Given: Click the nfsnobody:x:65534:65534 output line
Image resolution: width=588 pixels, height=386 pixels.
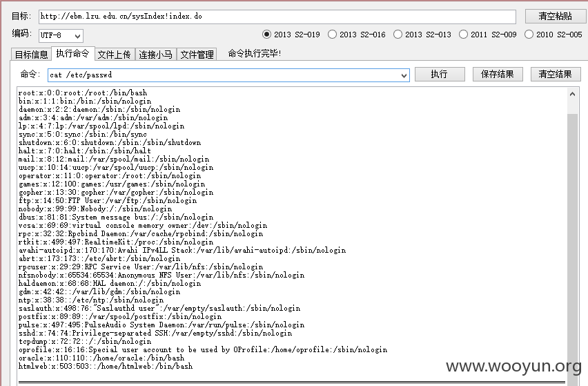Looking at the screenshot, I should coord(161,275).
